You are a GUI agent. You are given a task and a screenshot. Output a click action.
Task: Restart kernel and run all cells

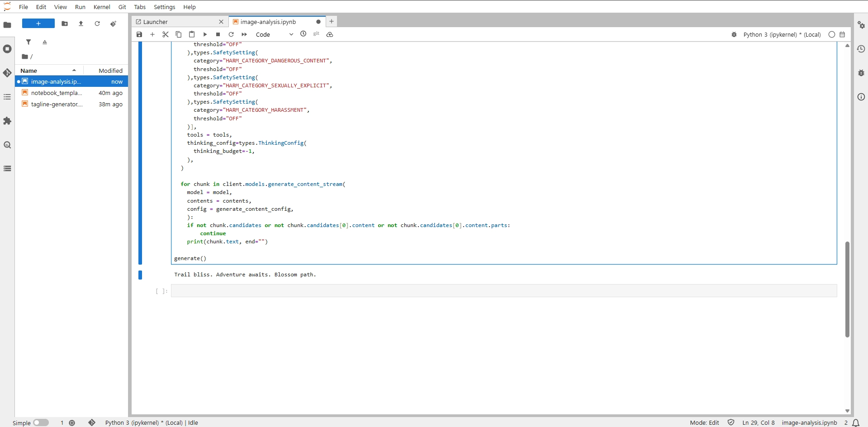(244, 34)
